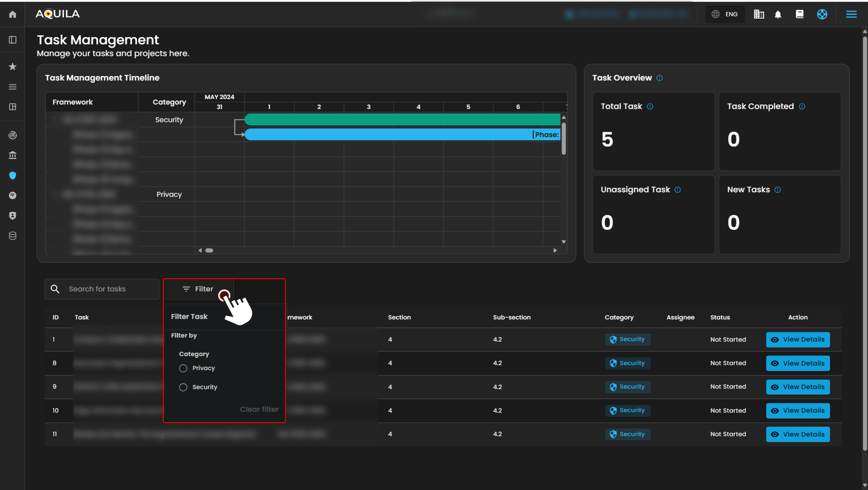Open the hamburger menu at top right
Viewport: 868px width, 490px height.
point(851,14)
